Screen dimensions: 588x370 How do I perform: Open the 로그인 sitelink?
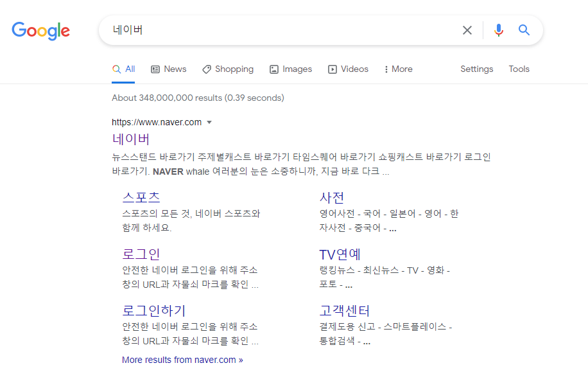pyautogui.click(x=141, y=254)
